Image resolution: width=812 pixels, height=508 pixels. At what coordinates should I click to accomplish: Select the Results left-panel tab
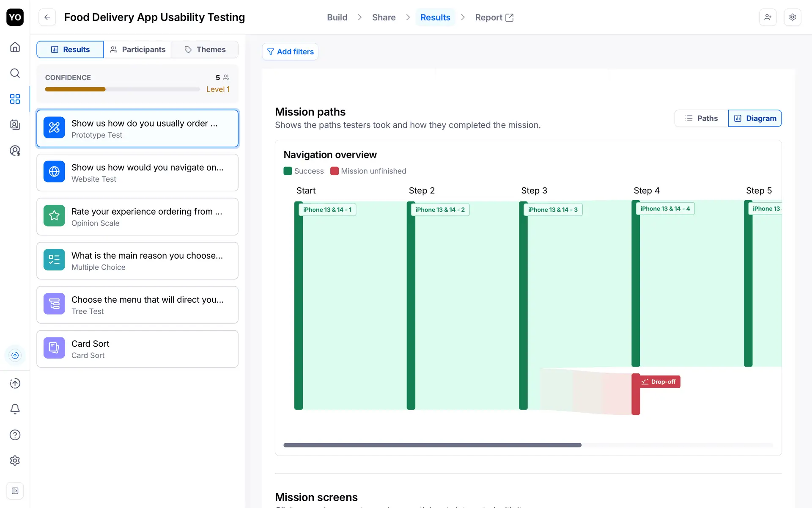tap(70, 50)
